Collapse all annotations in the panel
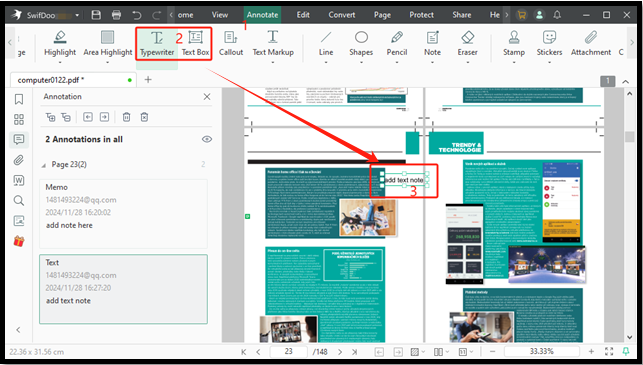This screenshot has width=643, height=365. pos(66,117)
